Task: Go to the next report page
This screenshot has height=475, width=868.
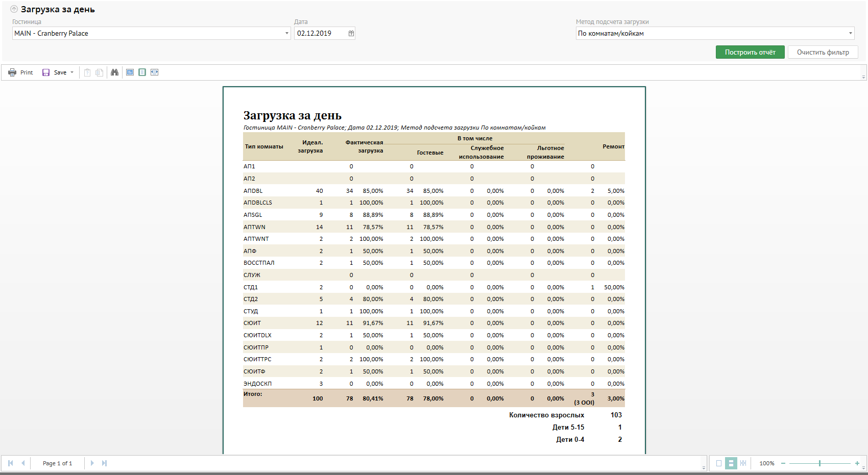Action: click(x=92, y=463)
